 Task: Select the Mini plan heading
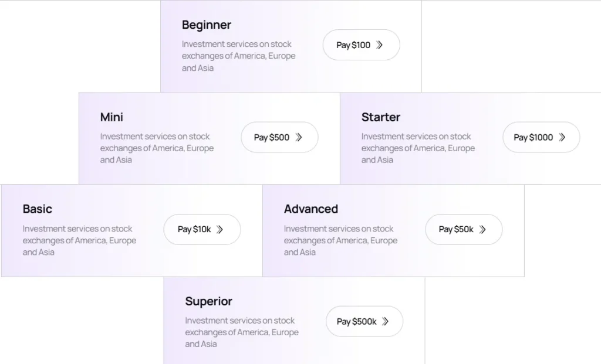pyautogui.click(x=112, y=117)
